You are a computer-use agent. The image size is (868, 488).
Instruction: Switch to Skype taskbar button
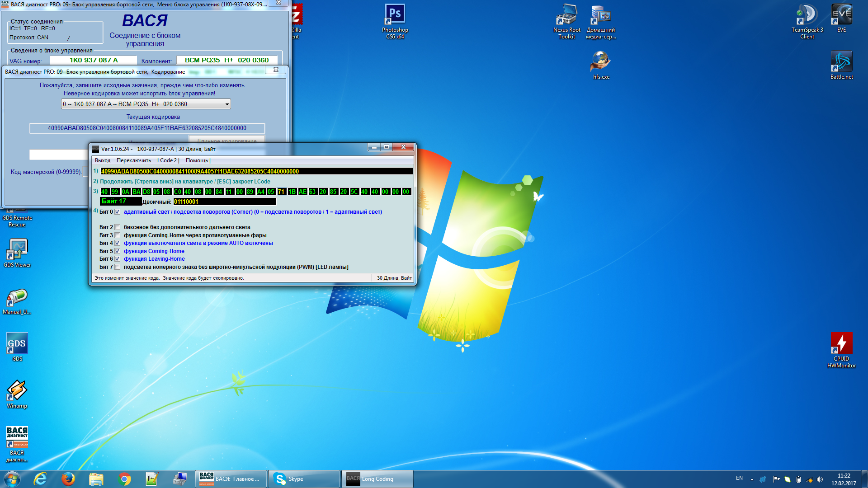(x=304, y=479)
